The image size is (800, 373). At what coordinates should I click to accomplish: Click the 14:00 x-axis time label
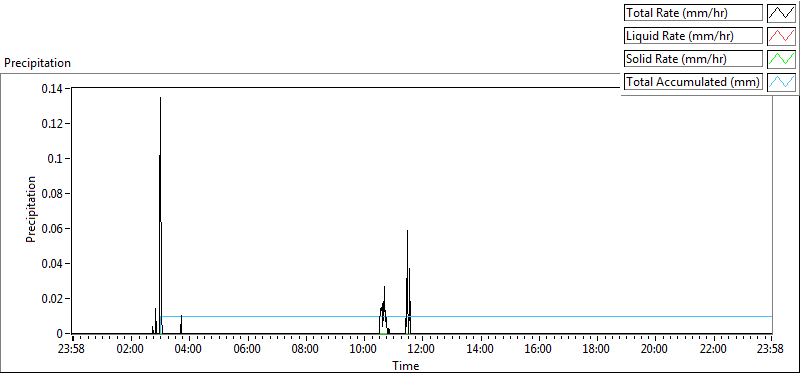click(x=480, y=350)
